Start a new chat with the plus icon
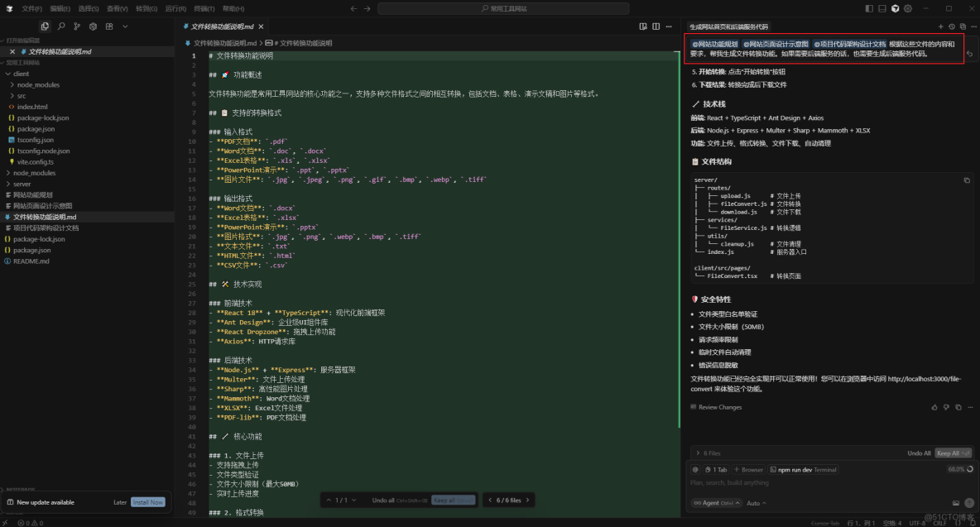The width and height of the screenshot is (980, 527). tap(940, 26)
